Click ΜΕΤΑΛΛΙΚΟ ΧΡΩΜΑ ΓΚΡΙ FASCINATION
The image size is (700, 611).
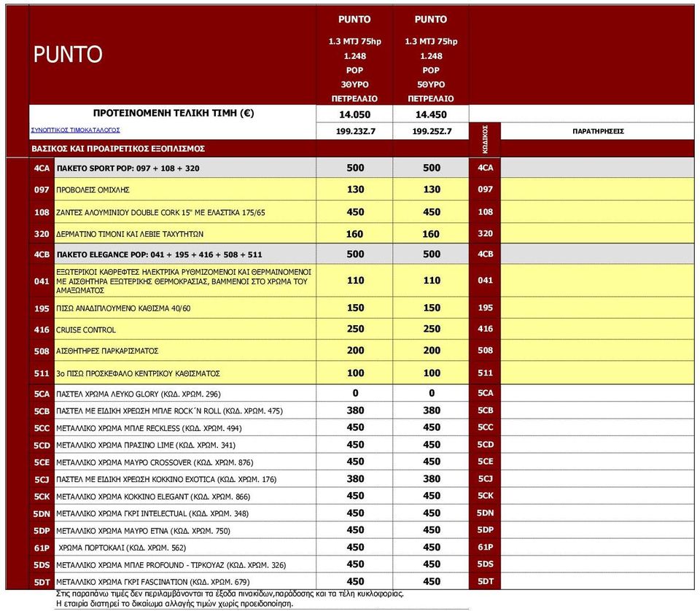pos(152,582)
